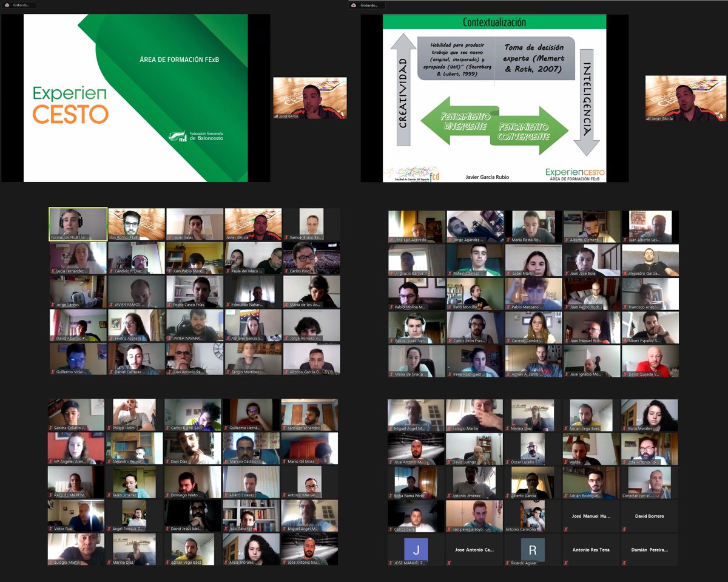The height and width of the screenshot is (582, 728).
Task: Select Pablo Manzano video tile
Action: (x=533, y=294)
